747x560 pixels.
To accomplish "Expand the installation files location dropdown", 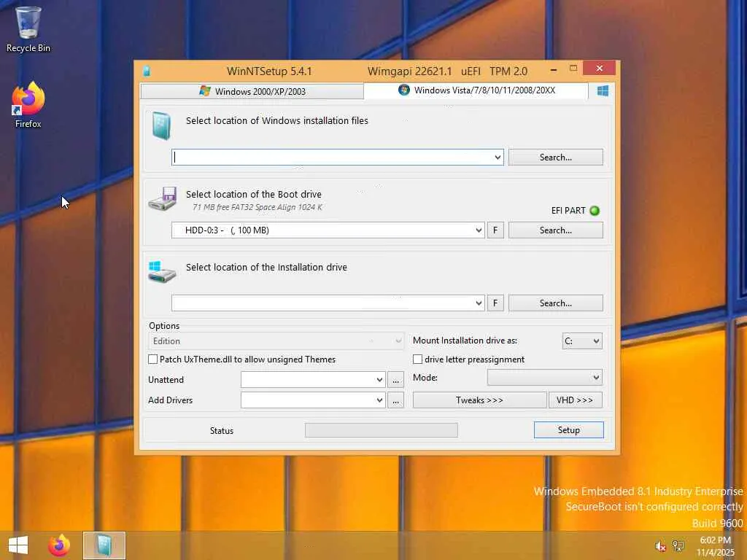I will [x=498, y=157].
